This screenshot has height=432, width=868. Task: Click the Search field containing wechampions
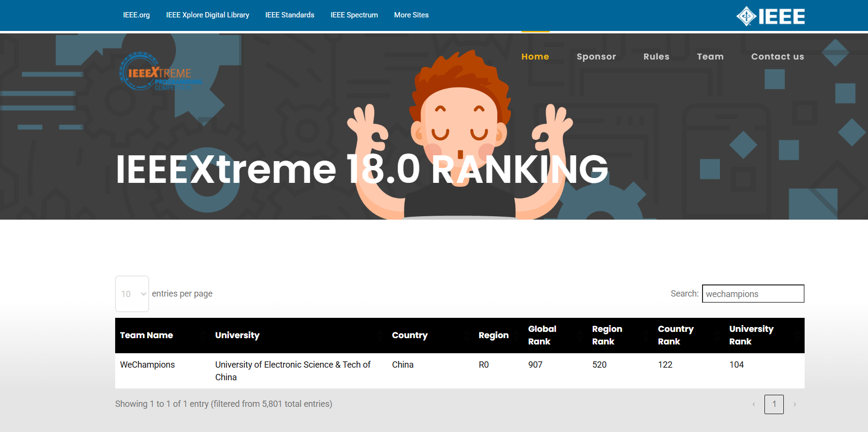(753, 294)
